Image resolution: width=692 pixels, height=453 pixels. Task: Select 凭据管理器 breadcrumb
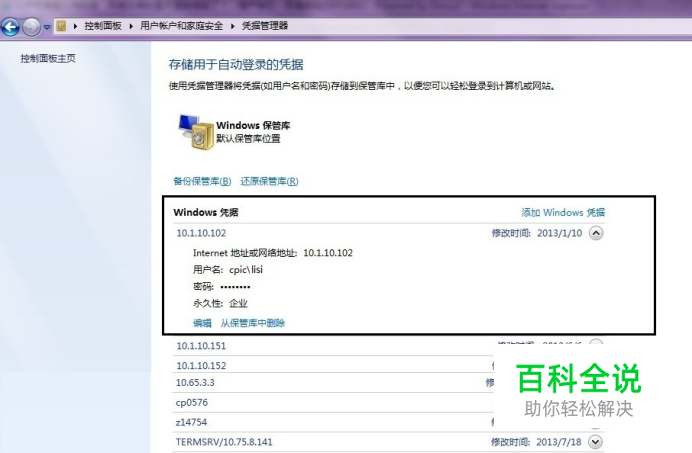point(265,26)
